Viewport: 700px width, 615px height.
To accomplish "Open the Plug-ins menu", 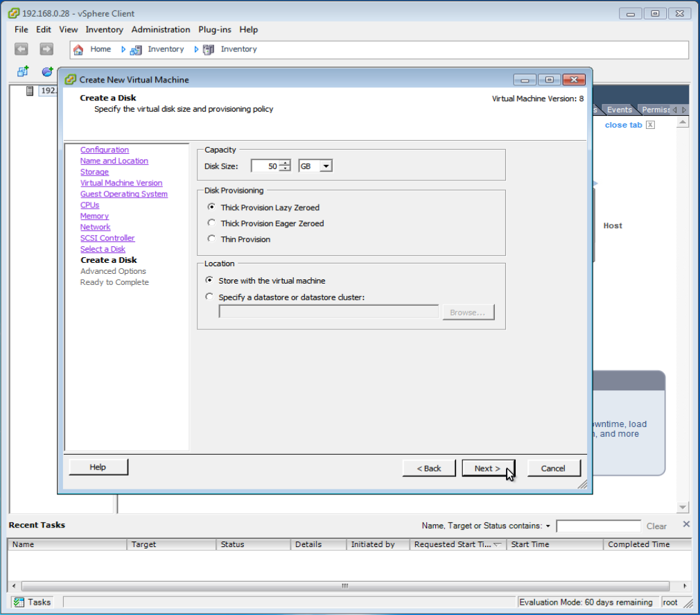I will click(x=215, y=30).
